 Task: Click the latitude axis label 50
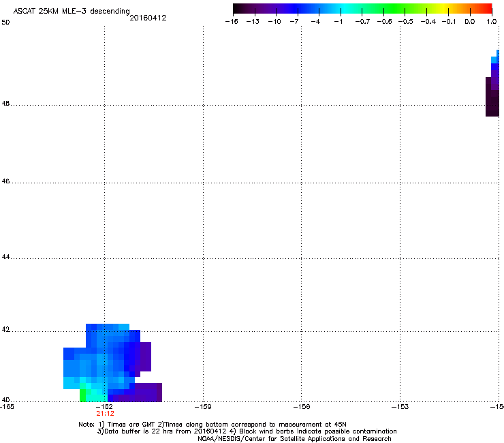(x=5, y=22)
